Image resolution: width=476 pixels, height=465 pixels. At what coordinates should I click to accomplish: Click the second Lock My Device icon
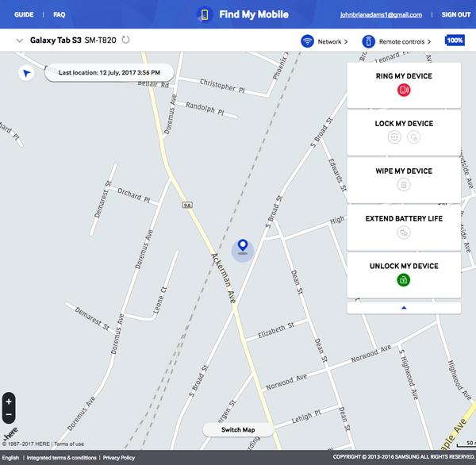(x=413, y=137)
